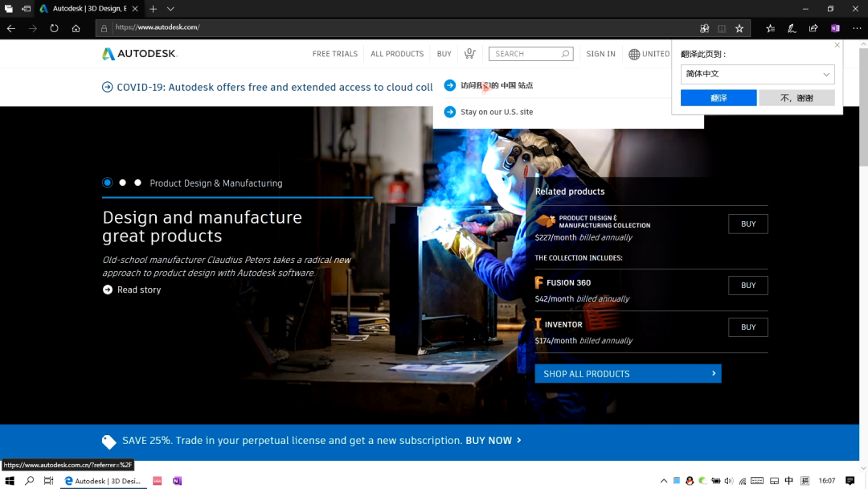
Task: Show hidden system tray icons
Action: [664, 481]
